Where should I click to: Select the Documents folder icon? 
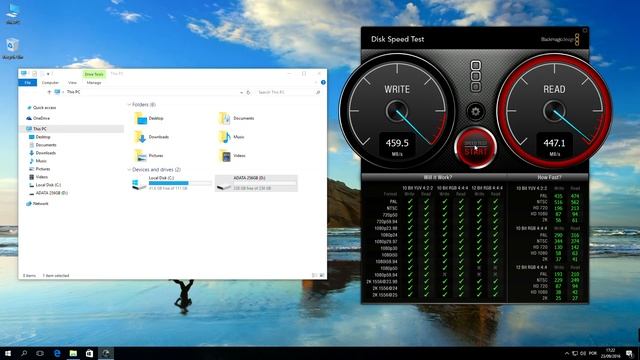click(x=224, y=118)
